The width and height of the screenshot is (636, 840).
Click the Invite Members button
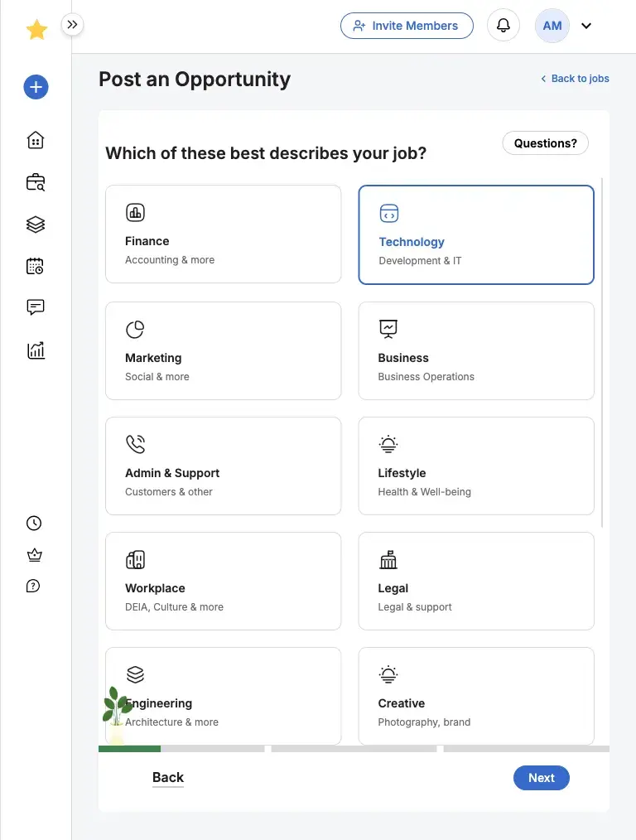(407, 26)
